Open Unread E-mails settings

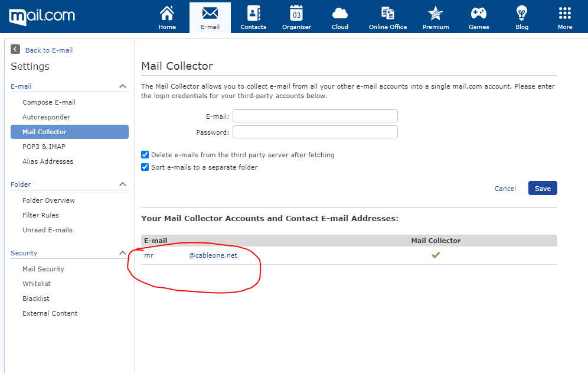(47, 230)
